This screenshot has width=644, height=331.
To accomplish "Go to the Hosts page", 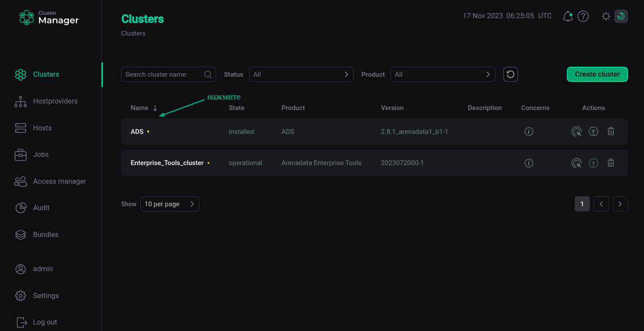I will 42,128.
